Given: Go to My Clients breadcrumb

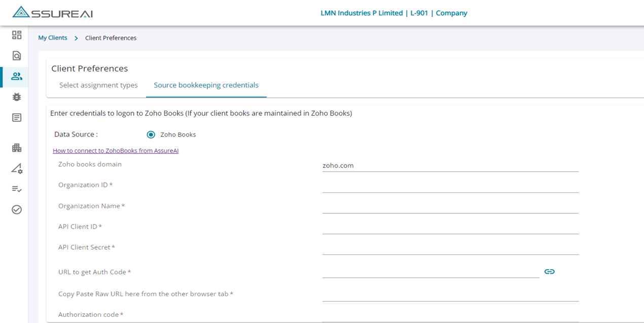Looking at the screenshot, I should (53, 38).
